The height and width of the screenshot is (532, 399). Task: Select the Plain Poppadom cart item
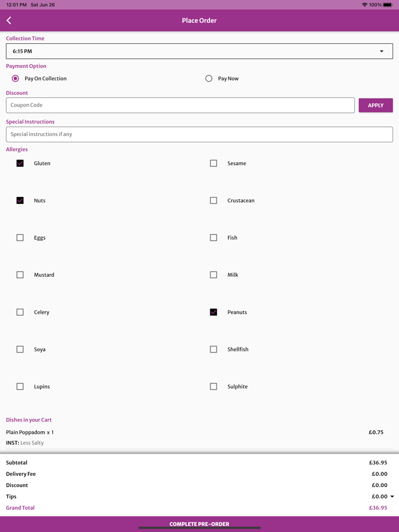click(30, 432)
